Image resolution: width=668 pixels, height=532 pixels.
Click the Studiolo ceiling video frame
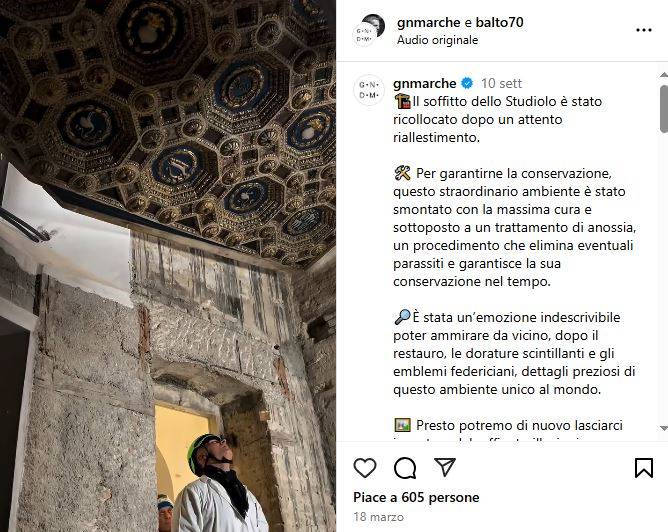tap(168, 266)
